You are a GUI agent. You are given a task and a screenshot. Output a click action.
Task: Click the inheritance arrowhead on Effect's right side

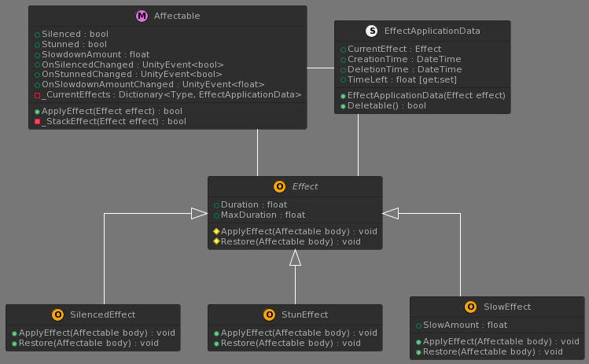(391, 213)
